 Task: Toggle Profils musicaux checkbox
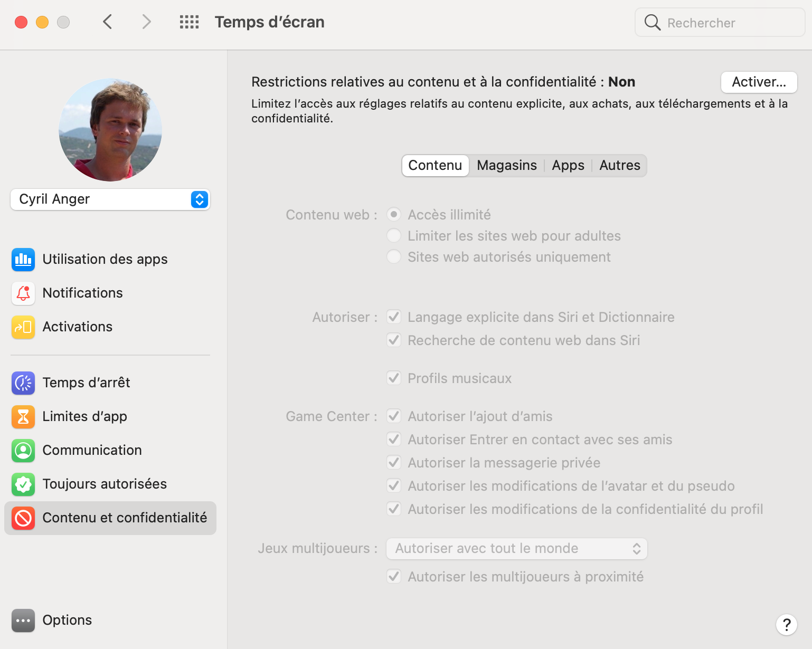(x=394, y=378)
